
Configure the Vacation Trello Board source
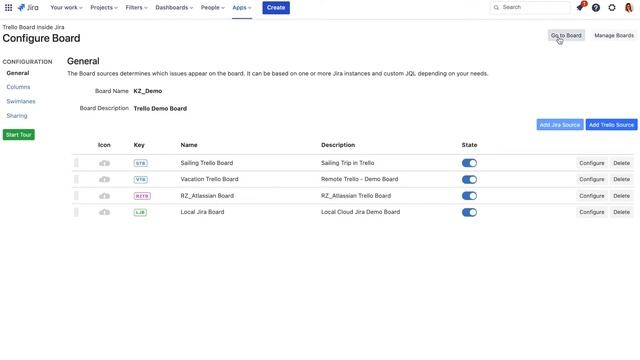[592, 179]
